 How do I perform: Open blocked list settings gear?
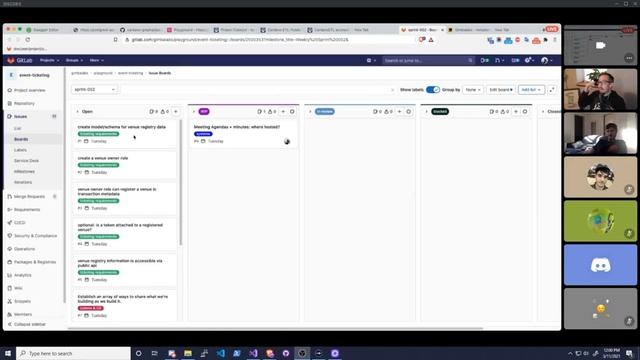(x=525, y=111)
